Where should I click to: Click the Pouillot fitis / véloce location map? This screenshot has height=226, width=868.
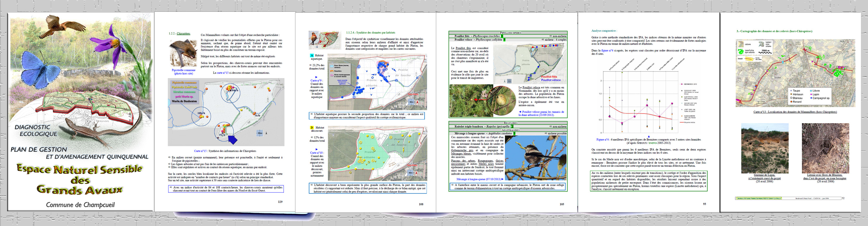[530, 63]
